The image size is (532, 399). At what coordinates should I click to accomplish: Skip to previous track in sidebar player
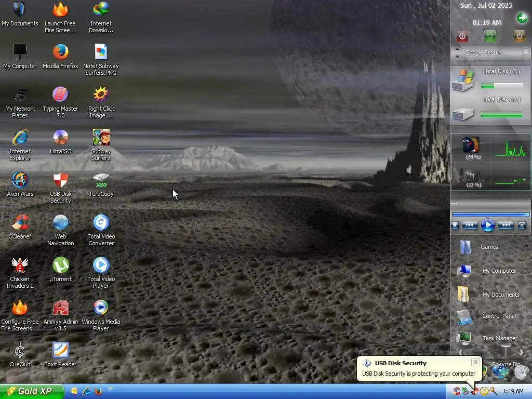click(470, 225)
